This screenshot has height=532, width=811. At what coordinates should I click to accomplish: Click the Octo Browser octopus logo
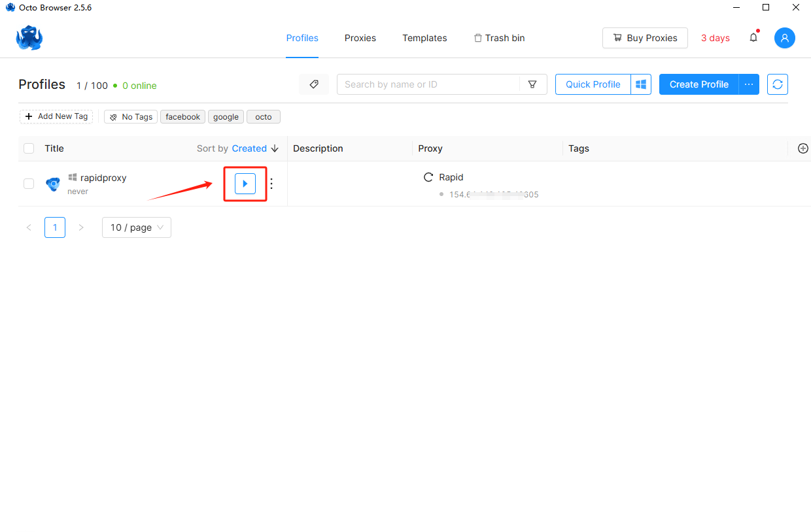coord(29,38)
